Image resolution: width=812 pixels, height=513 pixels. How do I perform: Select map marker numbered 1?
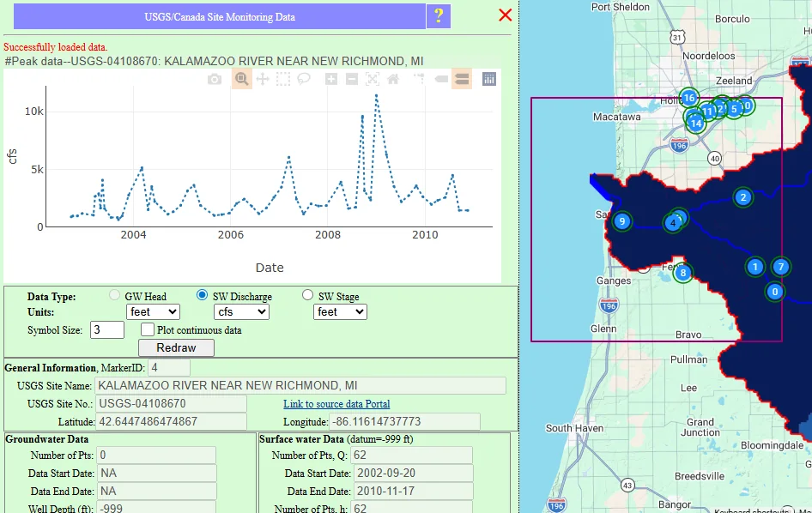coord(755,267)
